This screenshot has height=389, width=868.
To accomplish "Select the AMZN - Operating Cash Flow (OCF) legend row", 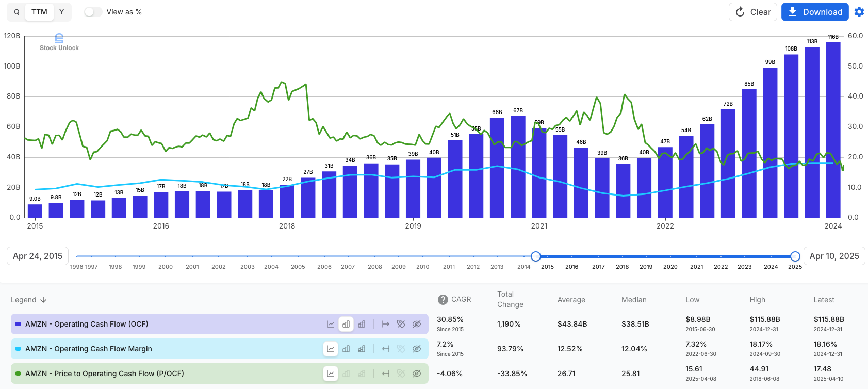I will pyautogui.click(x=220, y=324).
